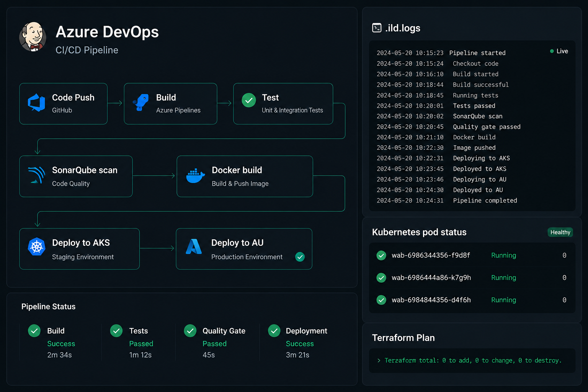Click Deployment 'Success' status text

tap(300, 344)
